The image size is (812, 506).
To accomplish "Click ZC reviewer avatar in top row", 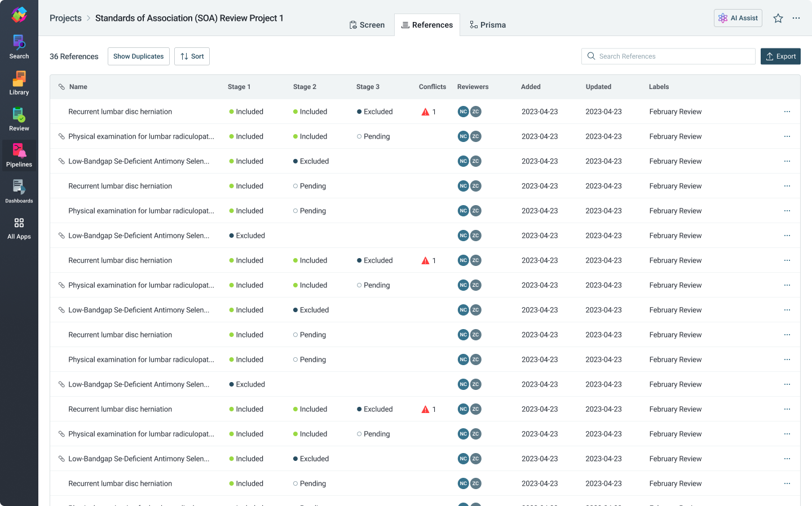I will click(x=476, y=112).
